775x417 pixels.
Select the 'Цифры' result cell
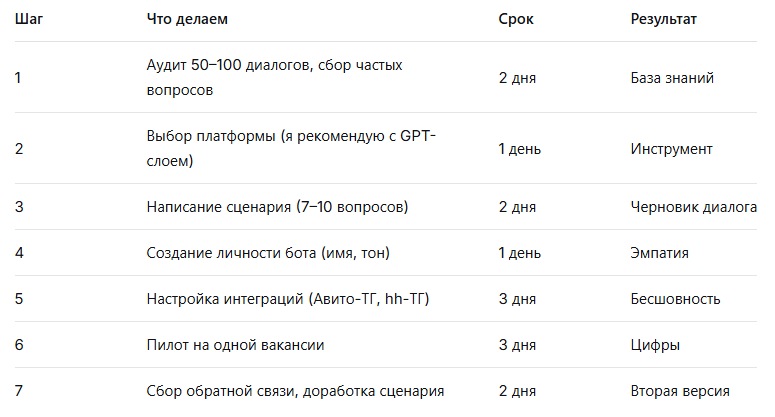pyautogui.click(x=655, y=345)
